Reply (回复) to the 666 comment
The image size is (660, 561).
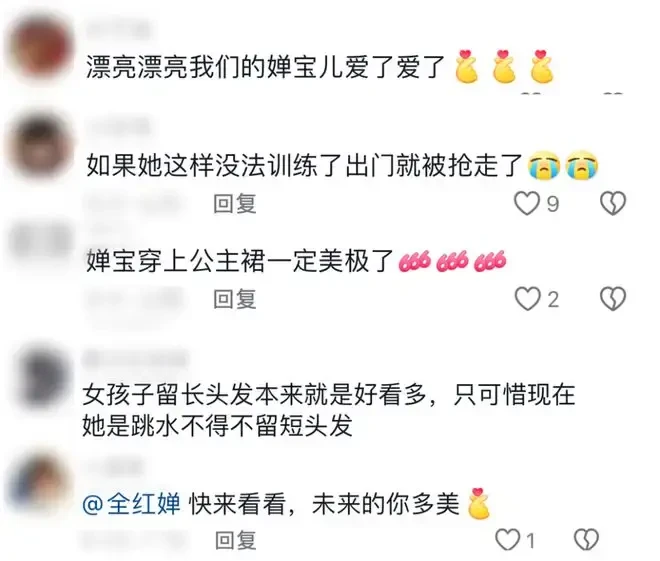[234, 299]
